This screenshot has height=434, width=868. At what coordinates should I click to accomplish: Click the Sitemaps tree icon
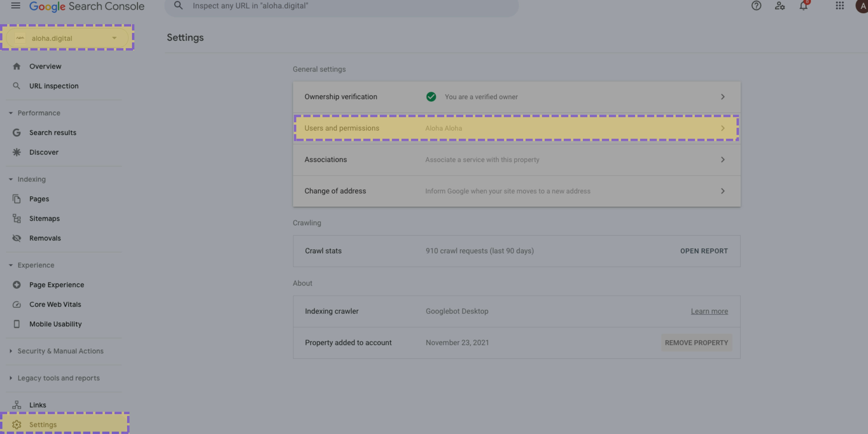(16, 218)
